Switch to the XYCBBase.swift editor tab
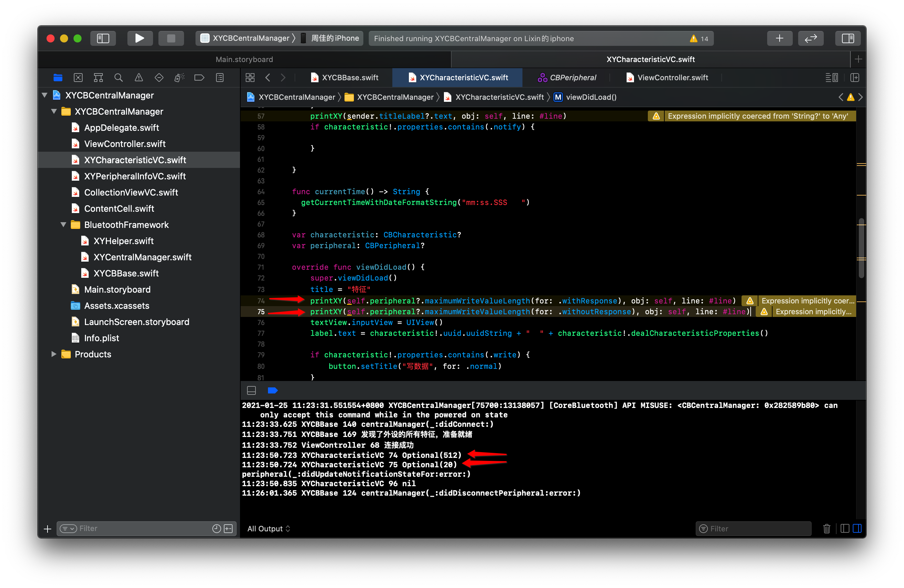The height and width of the screenshot is (588, 904). pos(345,78)
